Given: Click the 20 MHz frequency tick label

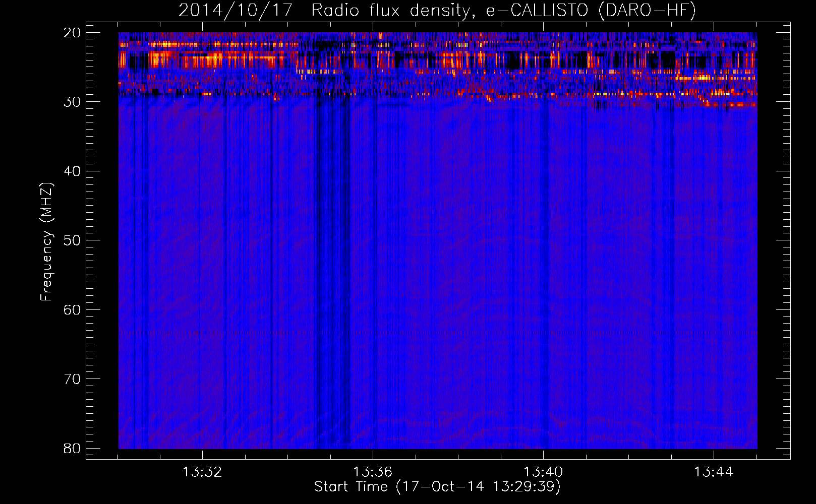Looking at the screenshot, I should tap(72, 33).
